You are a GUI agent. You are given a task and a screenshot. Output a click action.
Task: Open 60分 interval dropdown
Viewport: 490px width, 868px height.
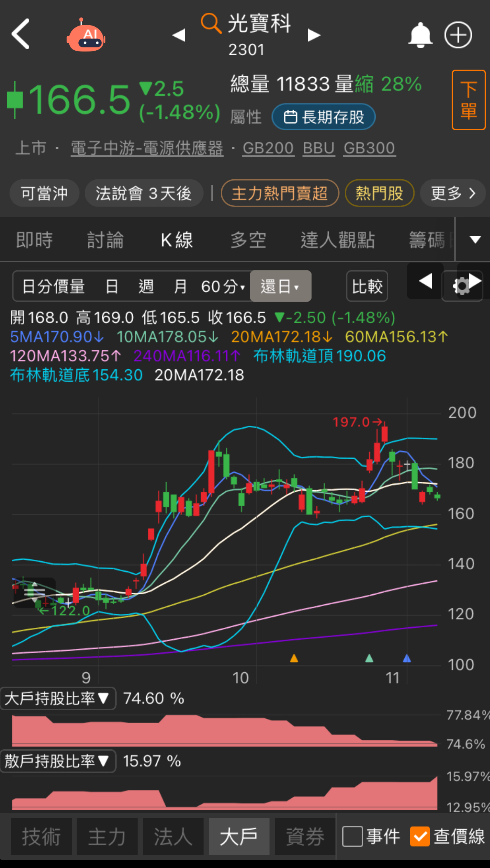pos(223,286)
